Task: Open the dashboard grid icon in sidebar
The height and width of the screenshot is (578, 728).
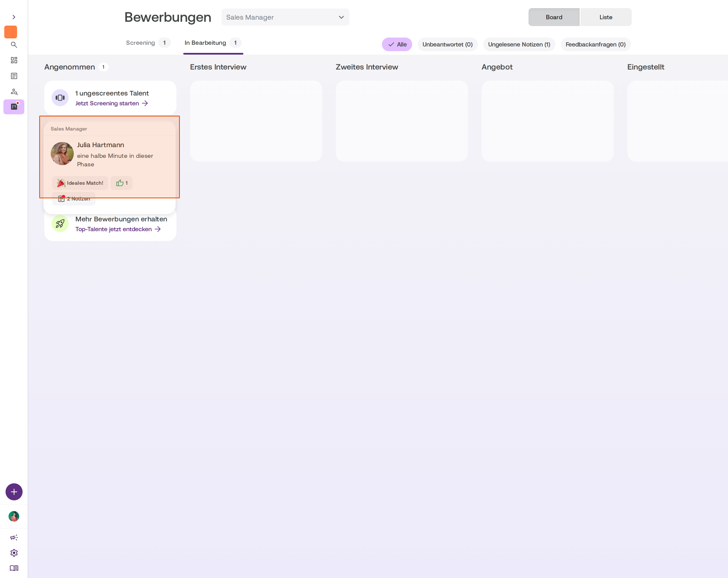Action: [x=14, y=60]
